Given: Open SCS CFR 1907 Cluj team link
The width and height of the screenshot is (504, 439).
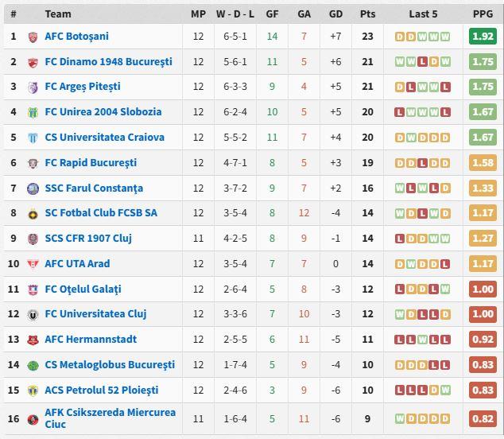Looking at the screenshot, I should click(88, 238).
